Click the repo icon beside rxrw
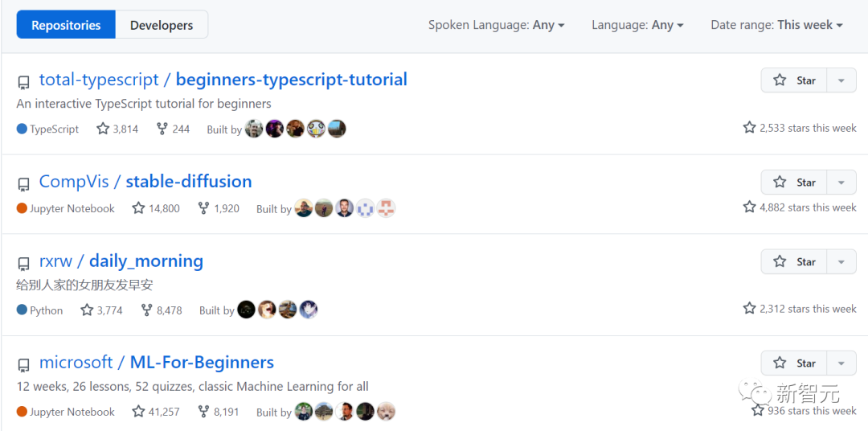The image size is (868, 431). pyautogui.click(x=23, y=264)
